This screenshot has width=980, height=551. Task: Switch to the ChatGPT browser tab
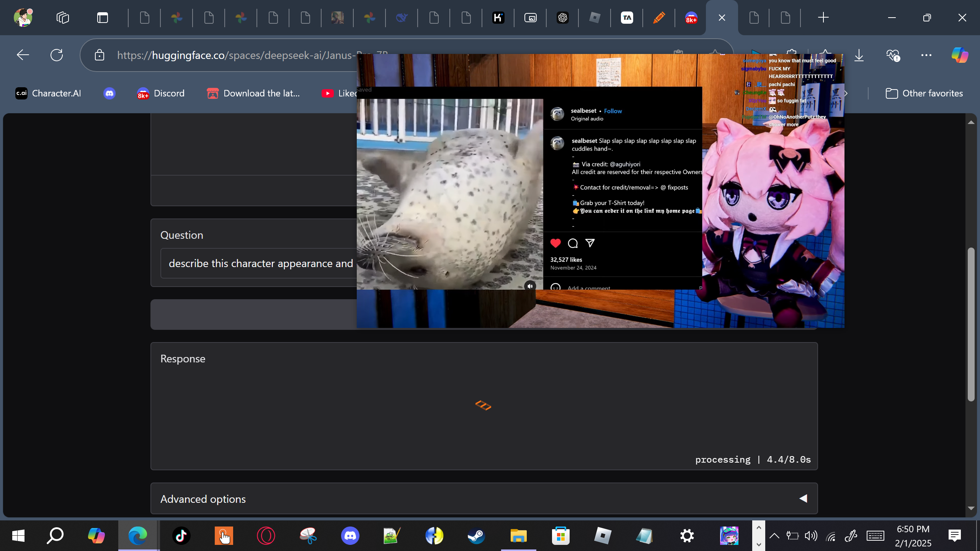coord(563,18)
